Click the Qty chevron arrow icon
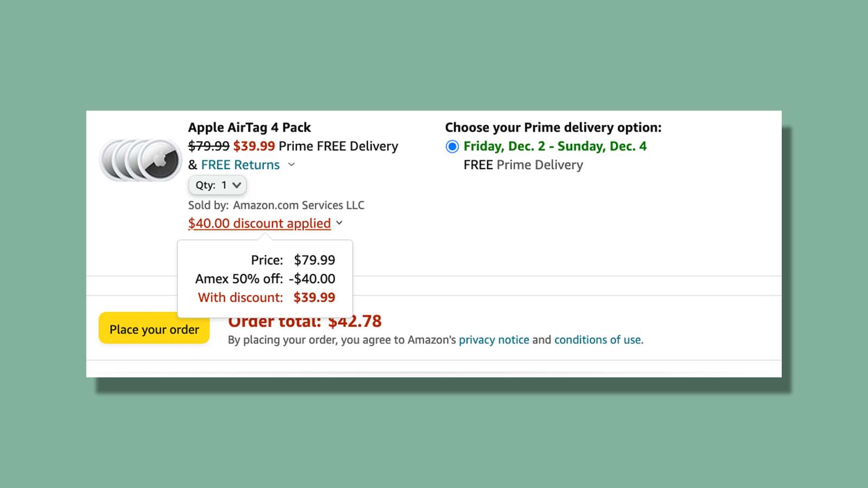 [x=237, y=185]
